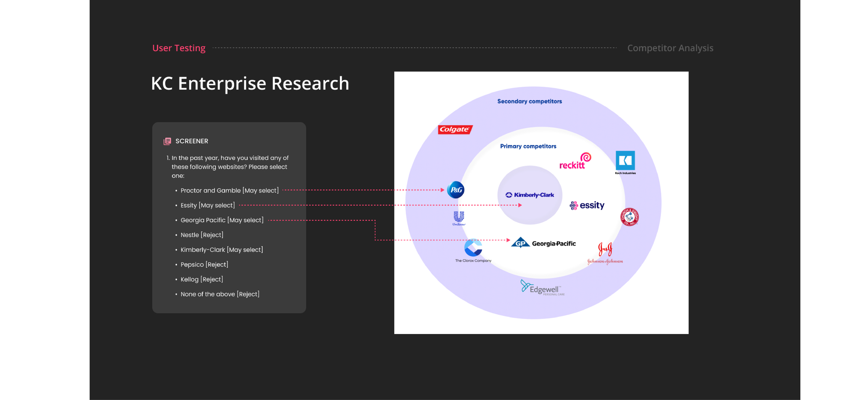Click the Secondary competitors label
The image size is (868, 400).
529,101
